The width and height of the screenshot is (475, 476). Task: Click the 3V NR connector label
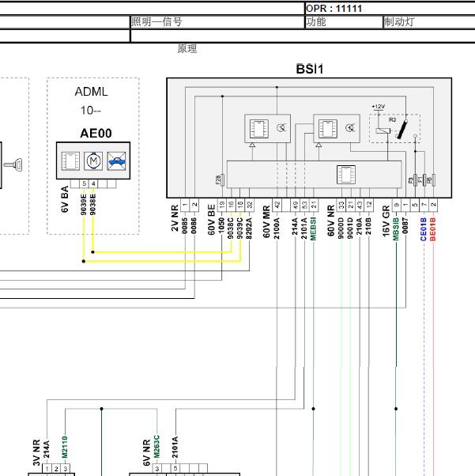36,452
